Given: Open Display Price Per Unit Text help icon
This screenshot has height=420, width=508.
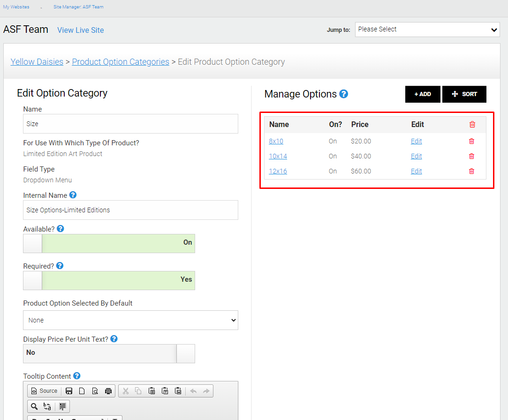Looking at the screenshot, I should (x=114, y=339).
